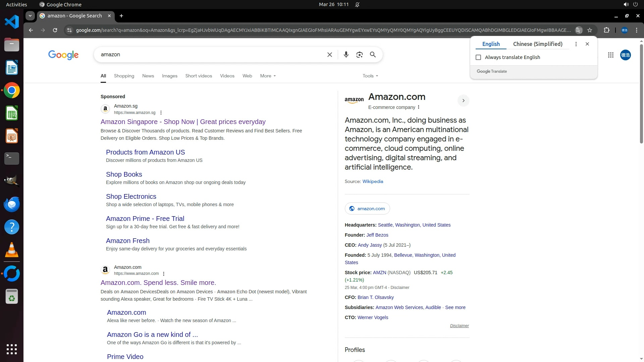Enable Always translate English checkbox
The image size is (644, 362).
coord(478,57)
